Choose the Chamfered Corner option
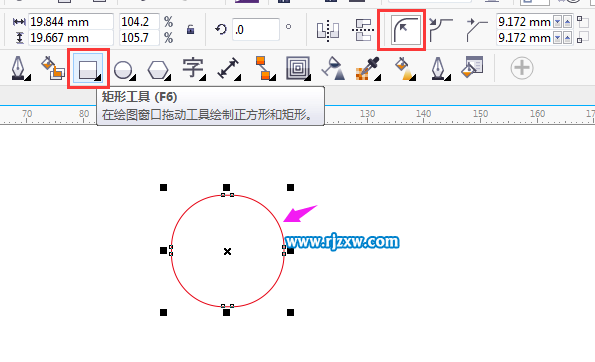Viewport: 595px width, 362px height. (477, 30)
